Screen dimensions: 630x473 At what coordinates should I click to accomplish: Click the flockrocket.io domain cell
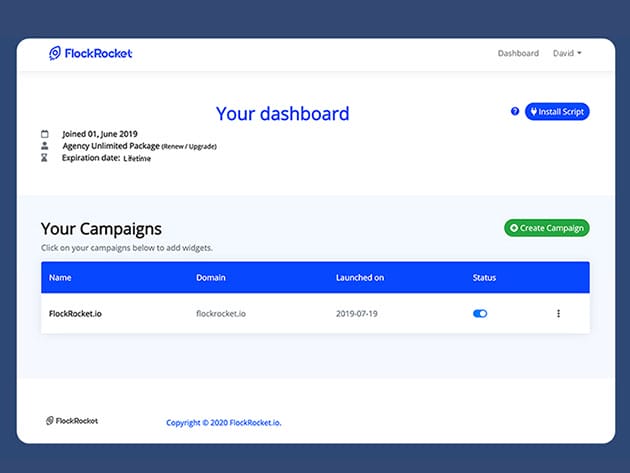(219, 313)
